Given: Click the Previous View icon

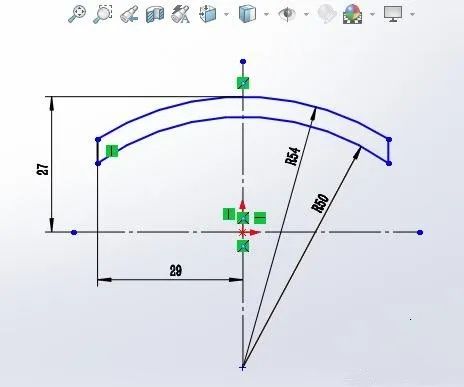Looking at the screenshot, I should (129, 14).
